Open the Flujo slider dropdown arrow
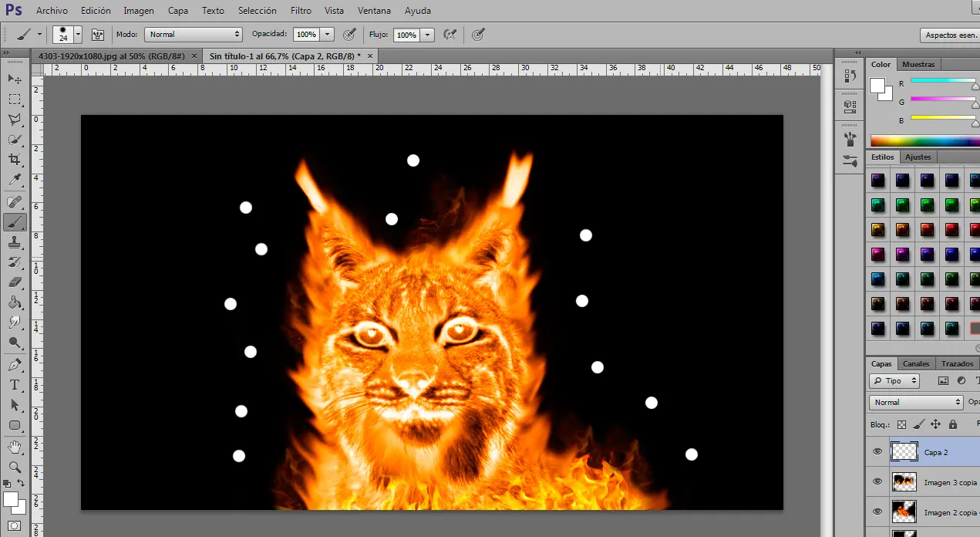The image size is (980, 537). point(428,35)
